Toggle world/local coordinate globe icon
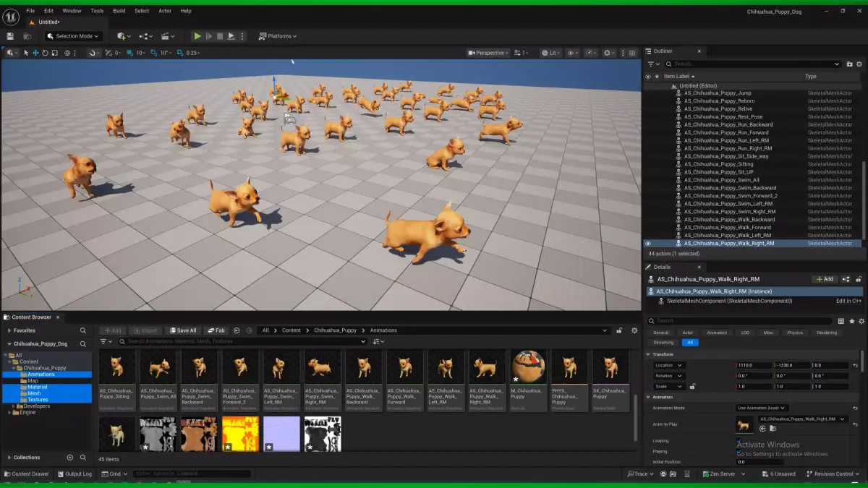Image resolution: width=868 pixels, height=488 pixels. [68, 53]
